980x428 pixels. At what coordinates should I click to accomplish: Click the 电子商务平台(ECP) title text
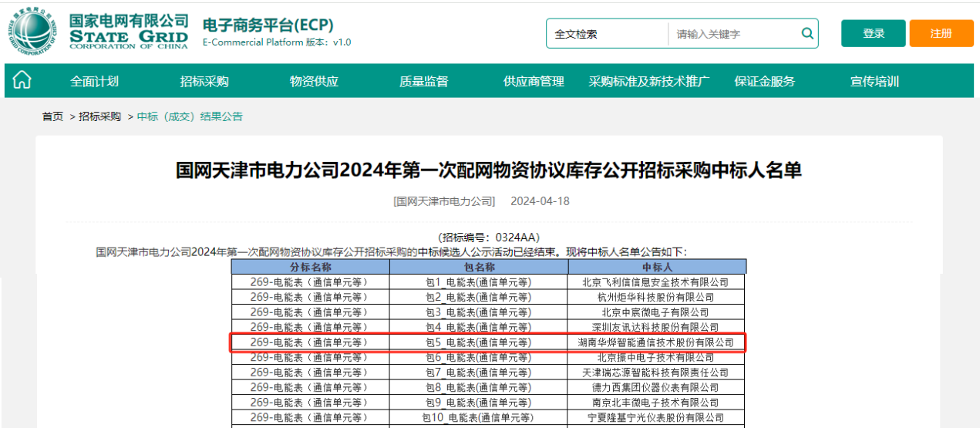[267, 24]
